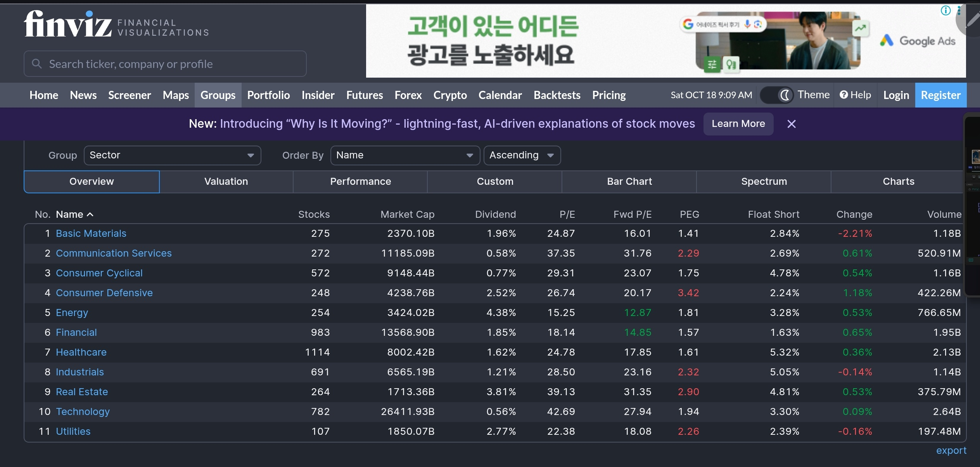Switch to the Valuation tab

[x=226, y=182]
